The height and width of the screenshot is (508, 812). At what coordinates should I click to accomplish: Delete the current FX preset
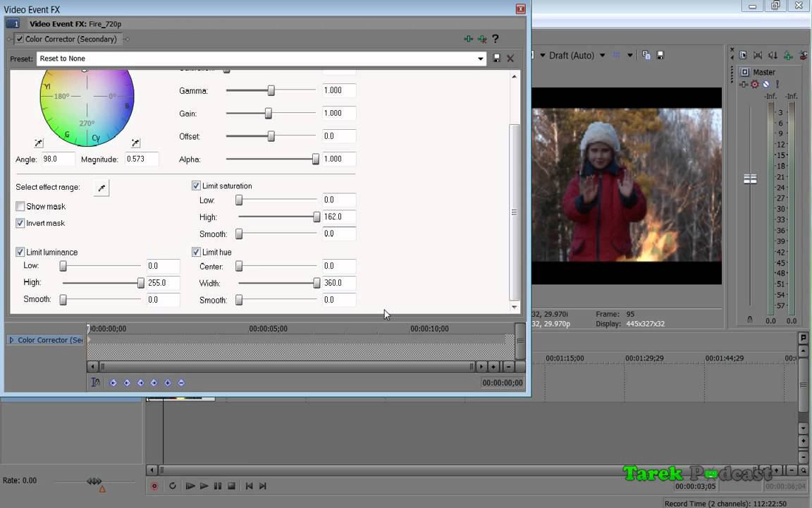coord(510,59)
